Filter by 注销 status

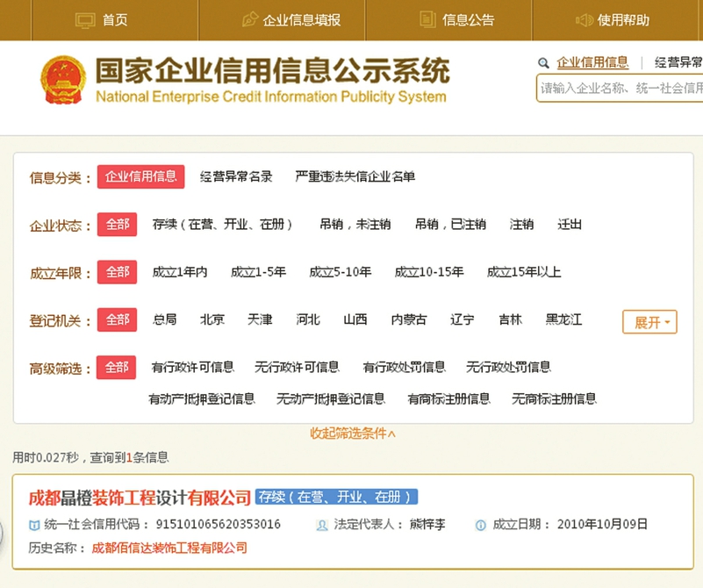(521, 224)
